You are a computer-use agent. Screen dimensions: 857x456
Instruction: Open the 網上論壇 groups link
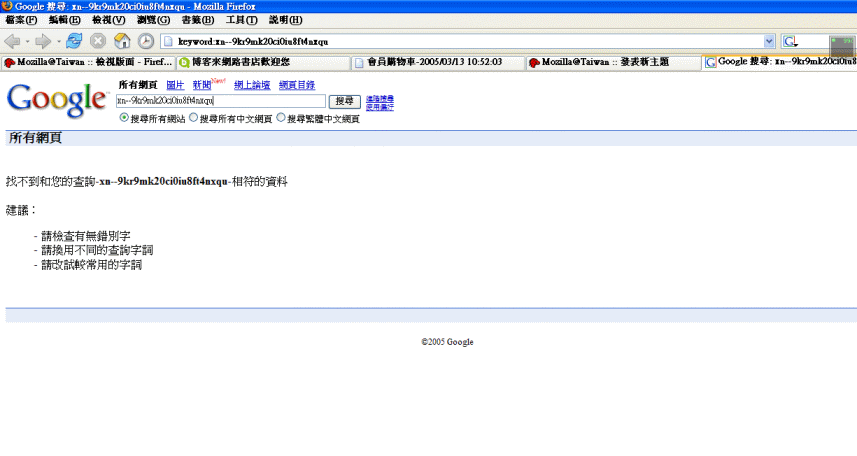(252, 85)
